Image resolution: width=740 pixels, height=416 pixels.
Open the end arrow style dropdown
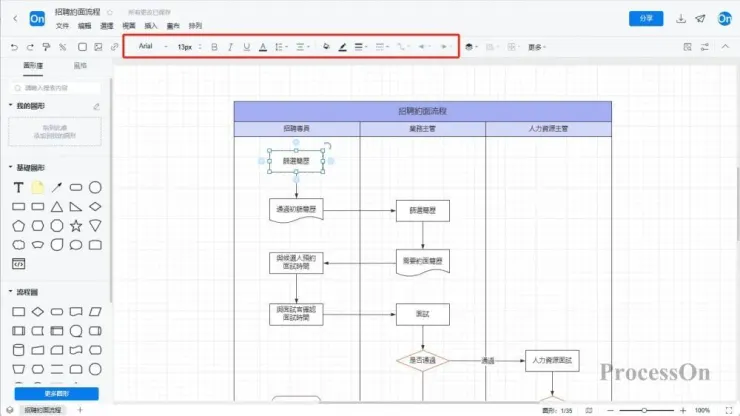click(445, 47)
